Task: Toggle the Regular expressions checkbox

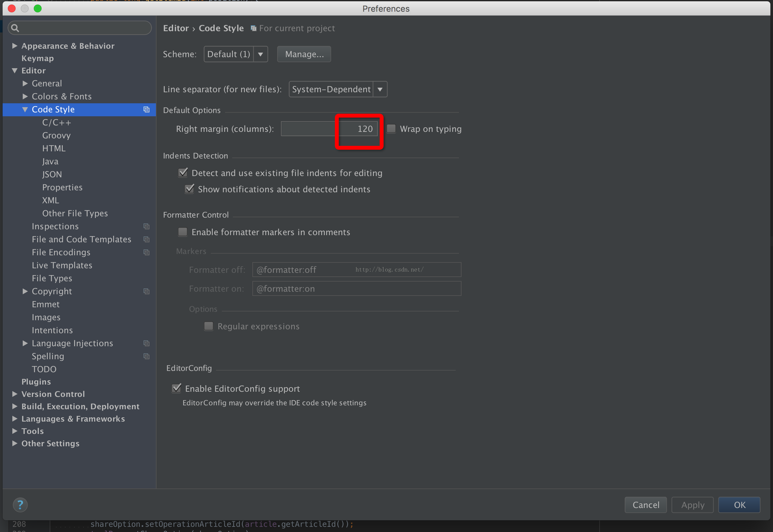Action: pyautogui.click(x=209, y=326)
